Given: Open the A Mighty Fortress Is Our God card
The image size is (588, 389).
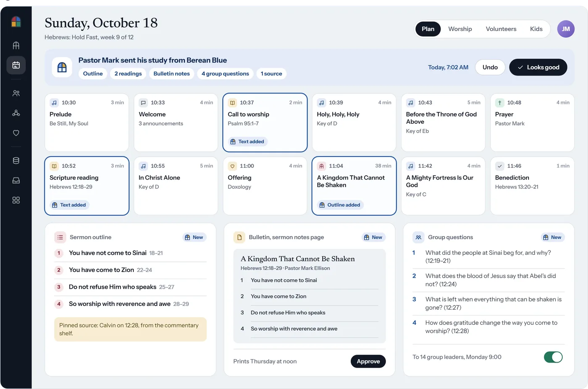Looking at the screenshot, I should (443, 186).
